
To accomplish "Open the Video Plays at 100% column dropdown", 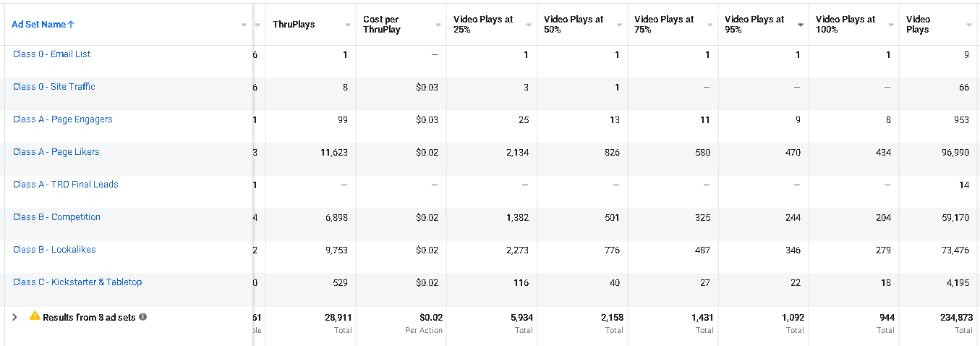I will [x=891, y=25].
